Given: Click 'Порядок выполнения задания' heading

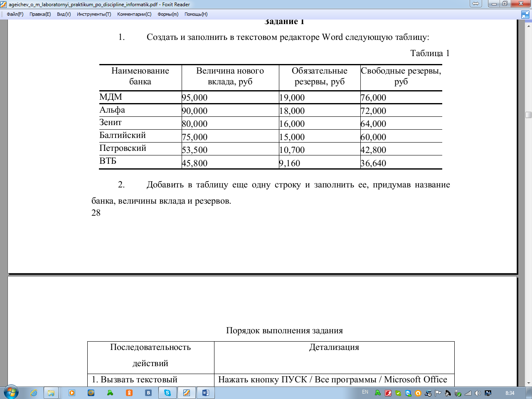Looking at the screenshot, I should (284, 331).
